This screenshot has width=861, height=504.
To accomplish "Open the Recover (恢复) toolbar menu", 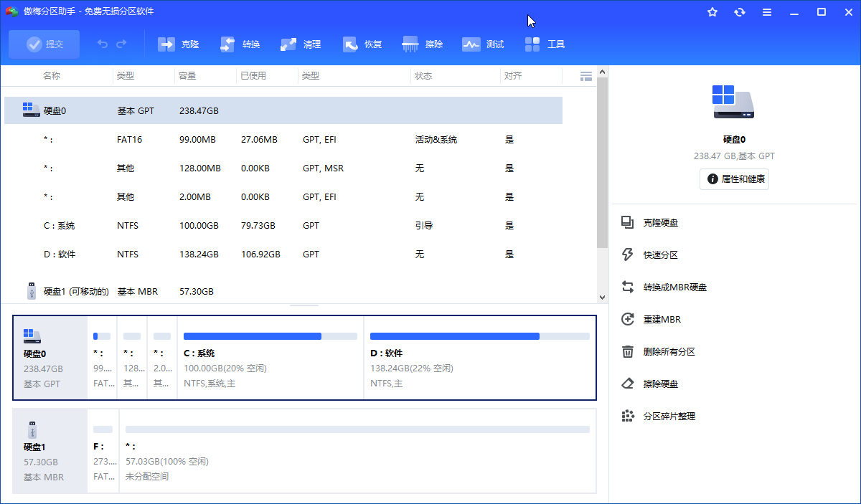I will (x=362, y=44).
